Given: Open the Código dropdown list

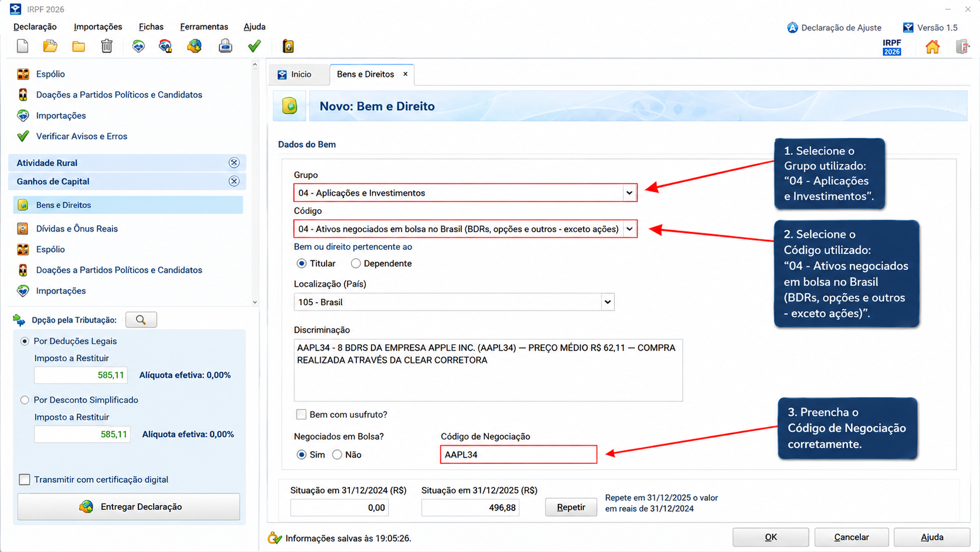Looking at the screenshot, I should (x=629, y=229).
